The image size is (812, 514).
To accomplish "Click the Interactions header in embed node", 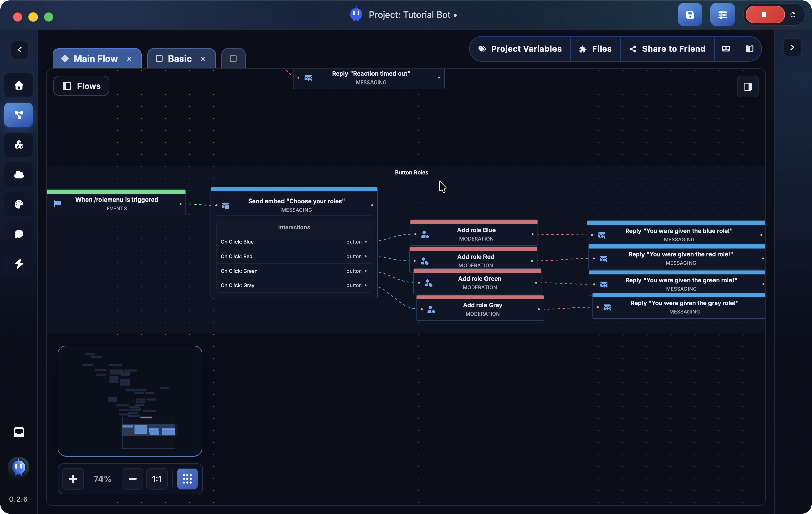I will click(294, 227).
